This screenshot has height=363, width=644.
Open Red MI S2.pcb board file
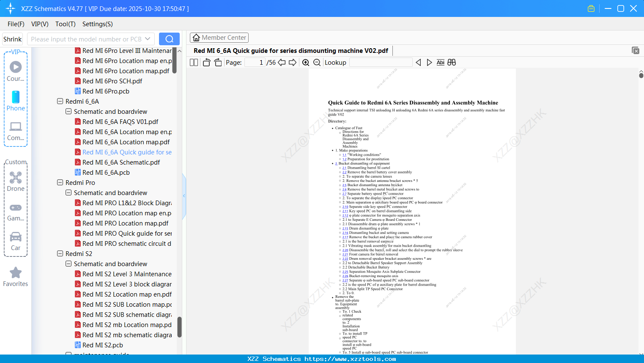pyautogui.click(x=103, y=345)
